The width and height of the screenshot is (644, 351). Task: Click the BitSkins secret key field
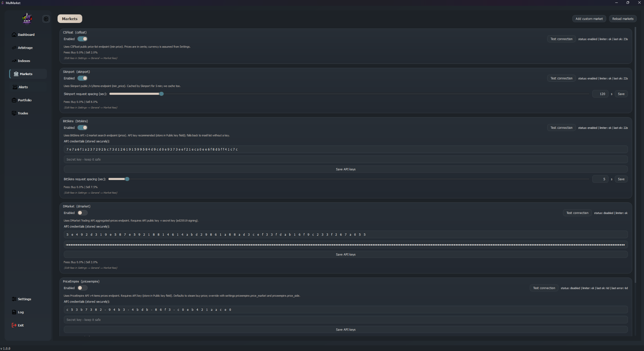pos(346,160)
